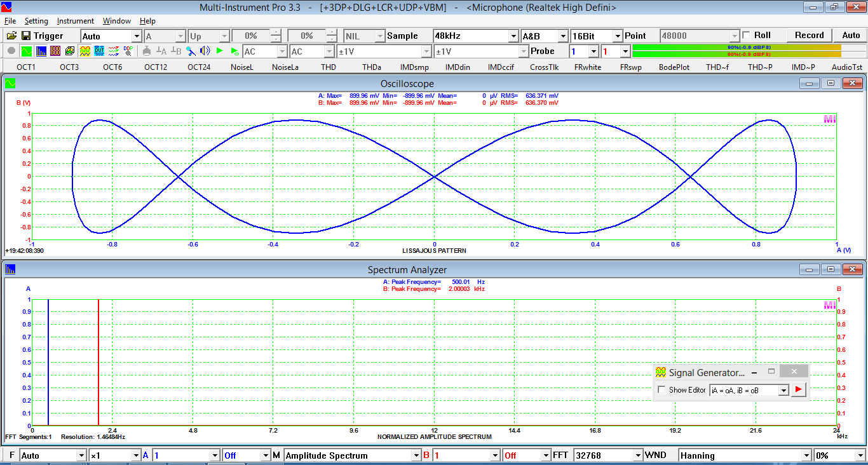Toggle the speaker monitor icon
This screenshot has width=868, height=465.
(205, 51)
